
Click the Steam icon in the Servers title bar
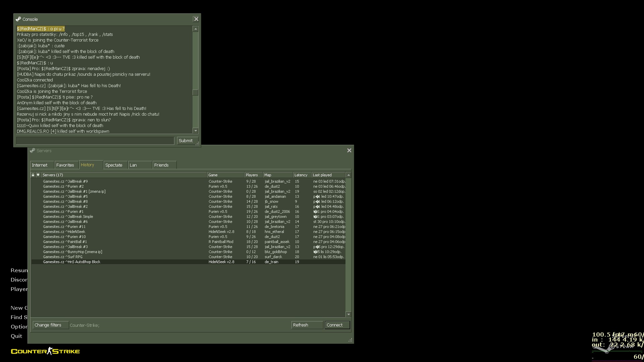[33, 150]
